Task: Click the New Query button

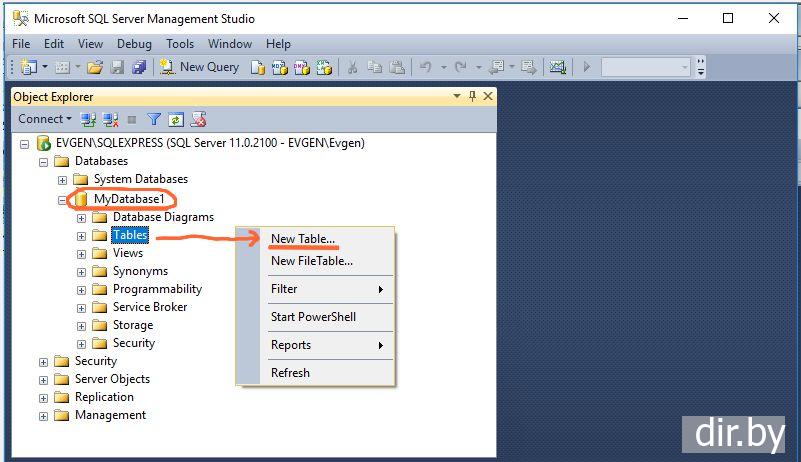Action: [199, 67]
